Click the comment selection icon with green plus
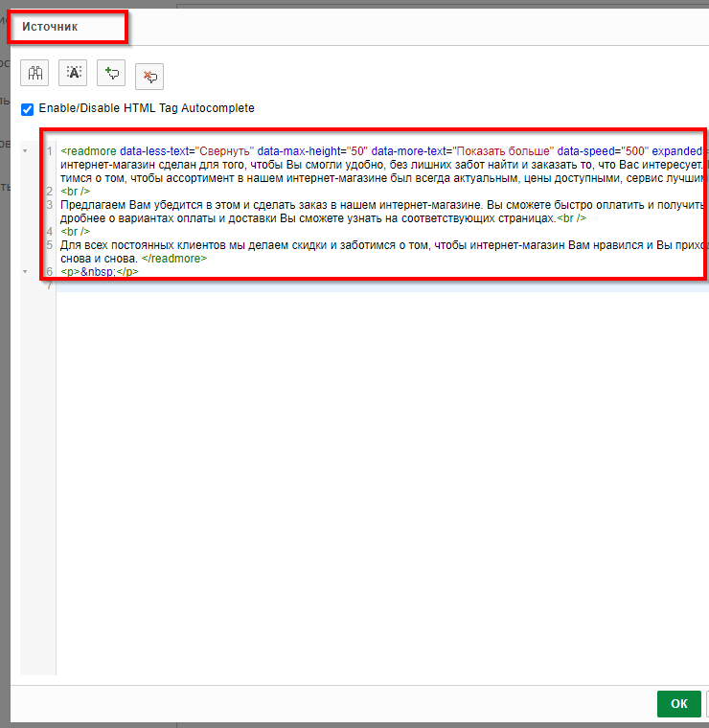Viewport: 709px width, 728px height. click(x=111, y=73)
